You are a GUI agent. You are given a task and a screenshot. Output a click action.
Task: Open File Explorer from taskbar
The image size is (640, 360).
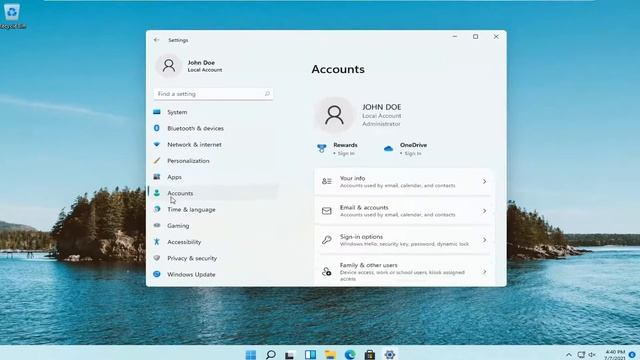click(330, 354)
